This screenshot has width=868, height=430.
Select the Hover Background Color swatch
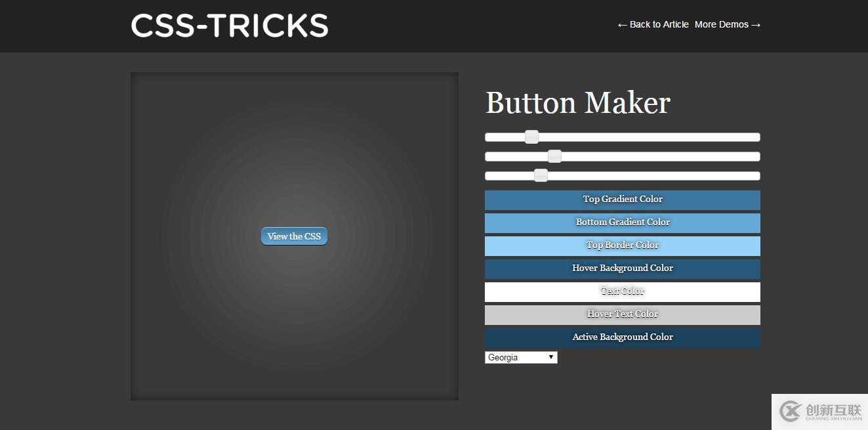pos(623,269)
